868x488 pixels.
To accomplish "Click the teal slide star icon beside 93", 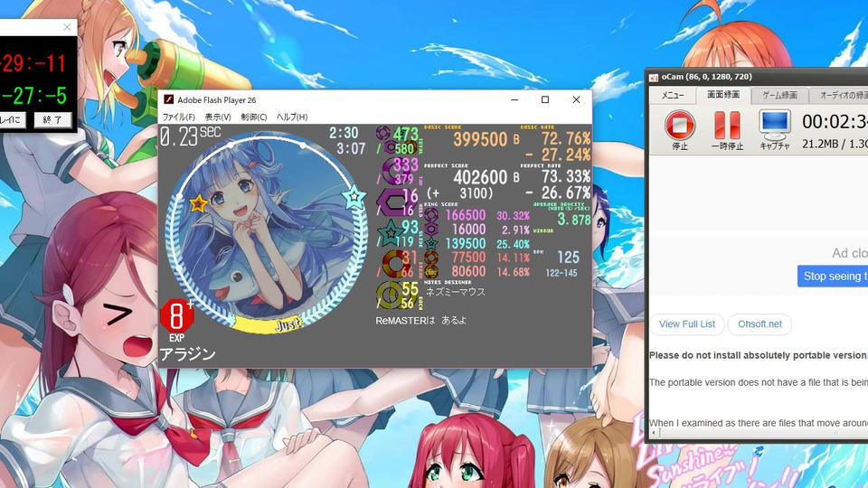I will point(391,233).
